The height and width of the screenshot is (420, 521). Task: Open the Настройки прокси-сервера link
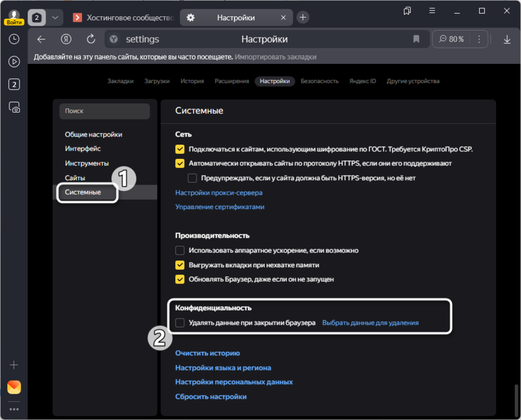coord(219,193)
